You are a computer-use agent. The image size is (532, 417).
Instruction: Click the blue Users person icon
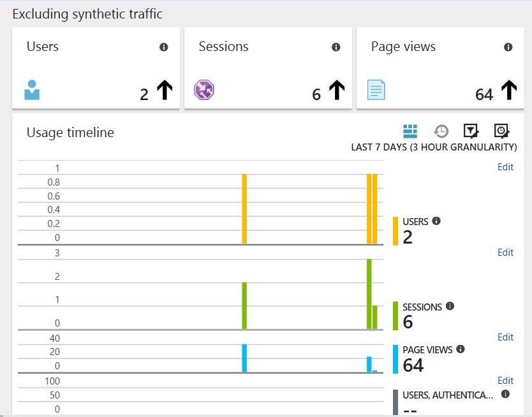(32, 90)
